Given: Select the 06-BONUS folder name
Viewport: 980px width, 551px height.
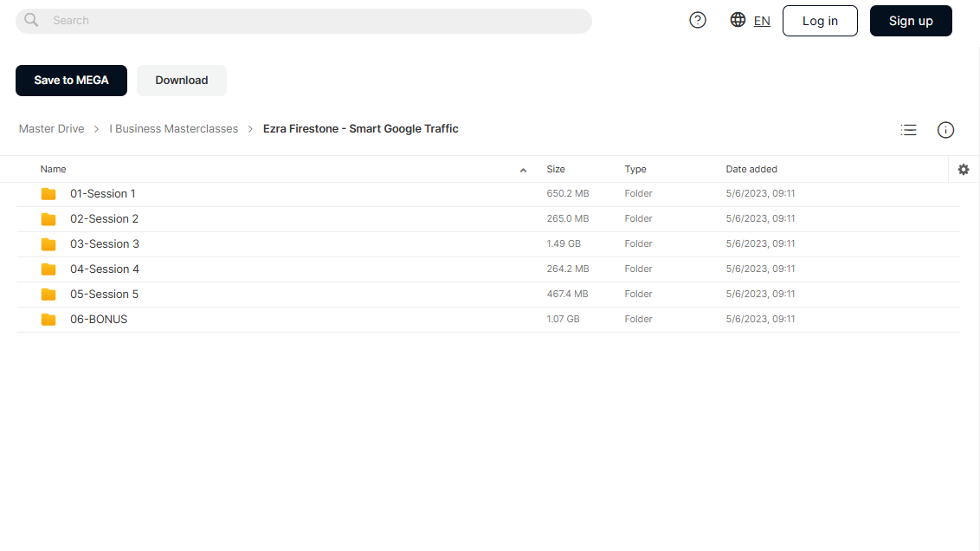Looking at the screenshot, I should pos(99,319).
